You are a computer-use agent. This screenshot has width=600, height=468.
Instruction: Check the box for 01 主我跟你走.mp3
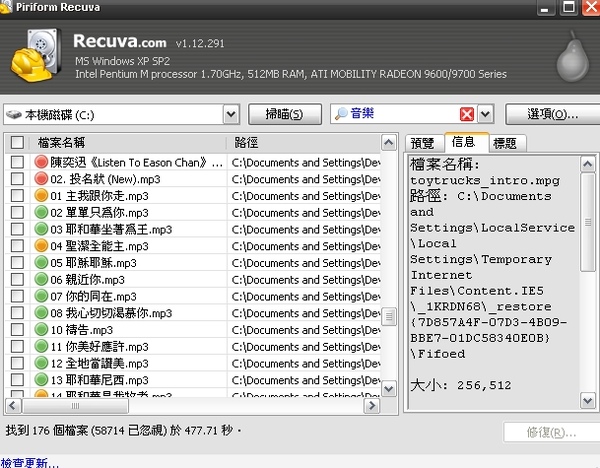click(x=17, y=196)
